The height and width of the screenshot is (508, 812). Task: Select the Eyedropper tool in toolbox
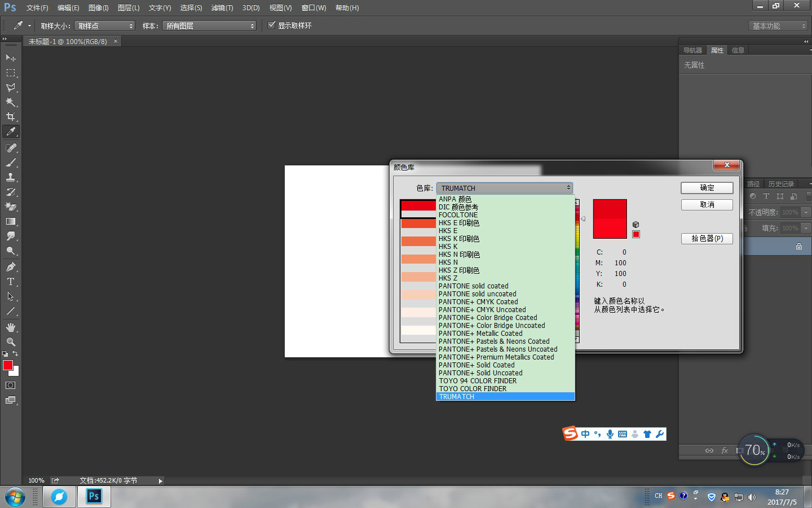11,132
